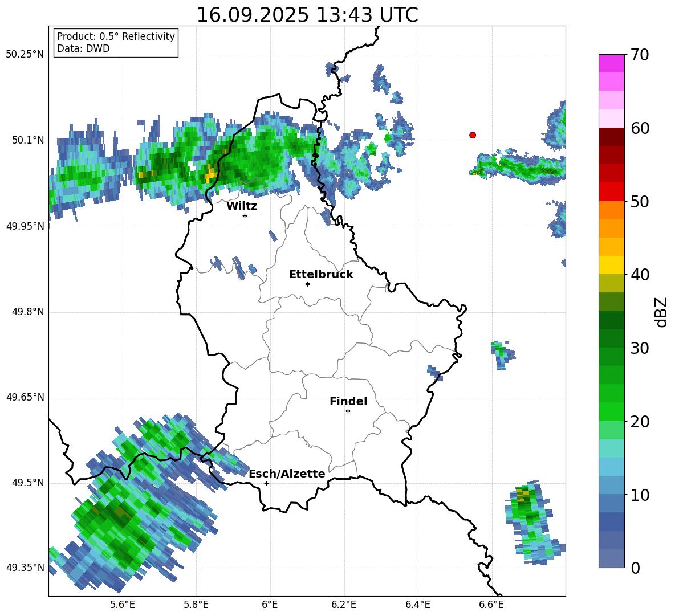
Task: Click the Ettelbruck location cross marker
Action: tap(307, 284)
